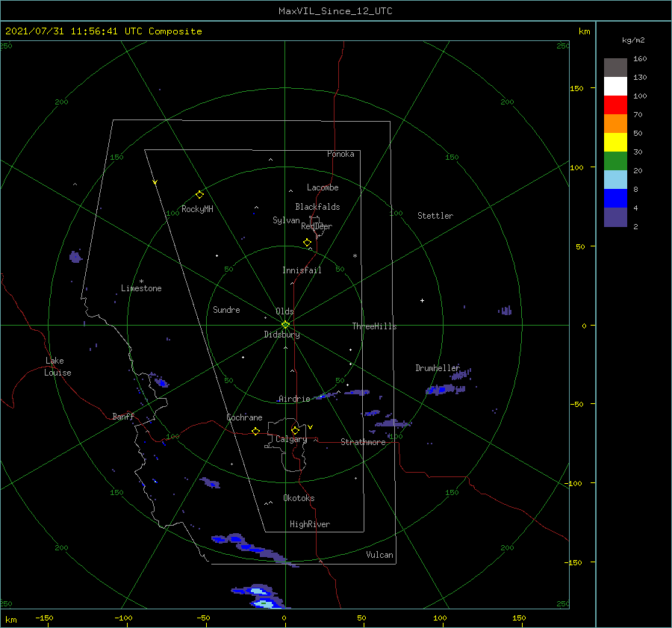Click the light blue 8-20 legend swatch
Image resolution: width=672 pixels, height=628 pixels.
point(615,180)
